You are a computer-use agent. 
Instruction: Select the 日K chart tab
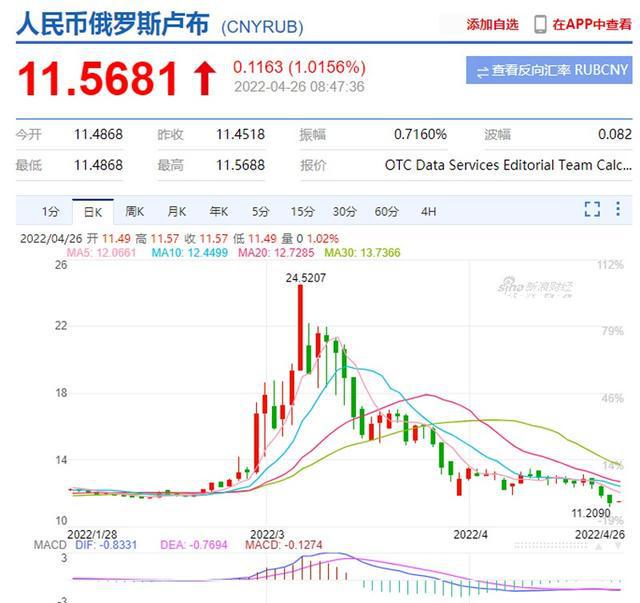[x=93, y=212]
